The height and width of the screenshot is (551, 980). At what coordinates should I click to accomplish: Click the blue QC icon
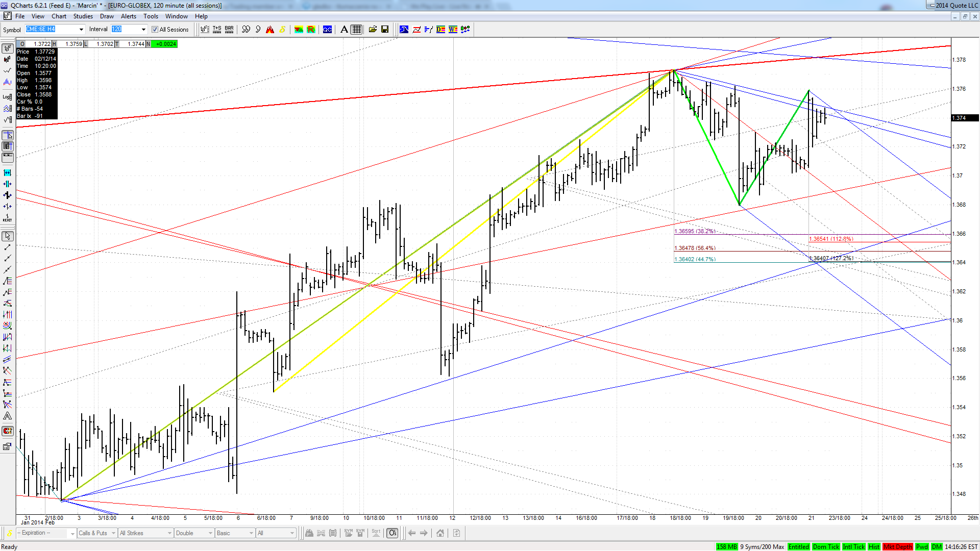point(327,30)
